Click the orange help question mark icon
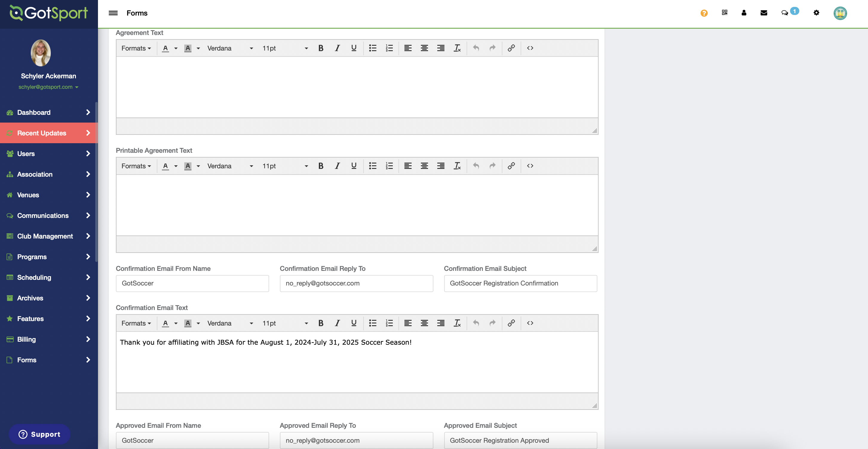The image size is (868, 449). 704,13
